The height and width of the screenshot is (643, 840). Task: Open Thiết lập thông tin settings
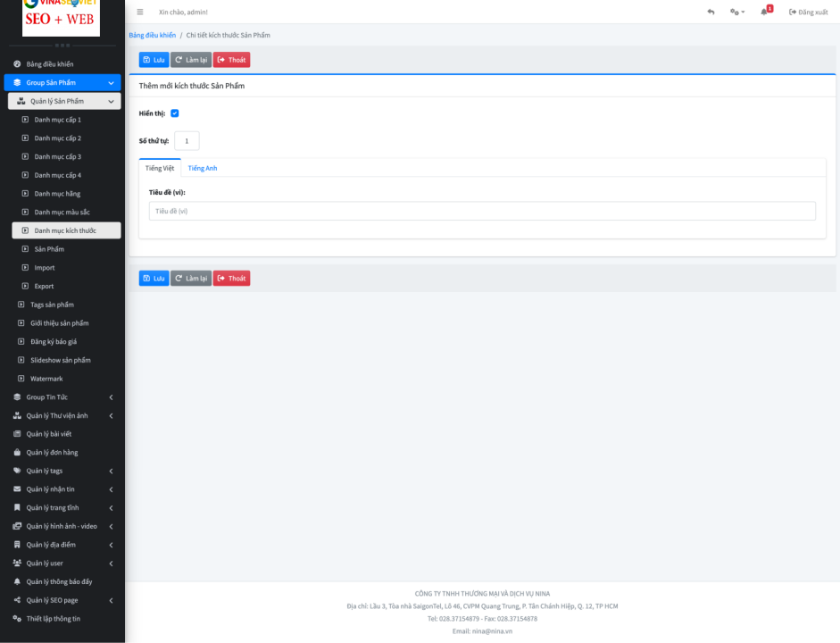click(x=62, y=619)
